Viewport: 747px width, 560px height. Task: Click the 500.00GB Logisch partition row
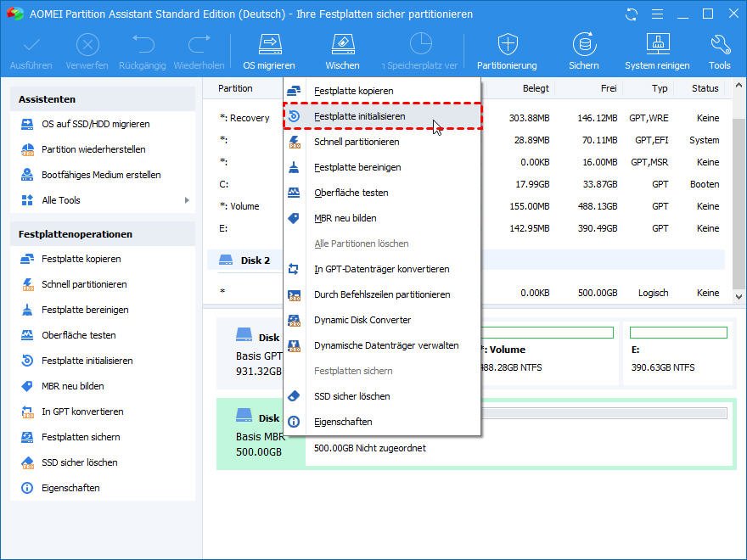coord(467,293)
